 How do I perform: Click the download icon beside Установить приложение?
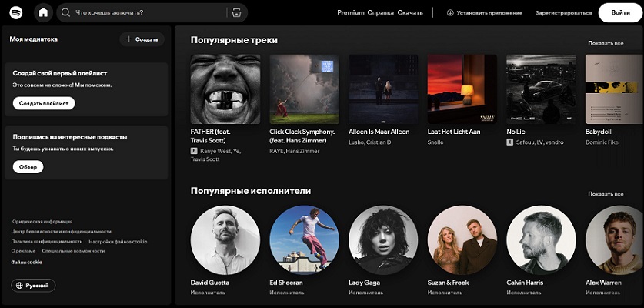click(x=450, y=13)
